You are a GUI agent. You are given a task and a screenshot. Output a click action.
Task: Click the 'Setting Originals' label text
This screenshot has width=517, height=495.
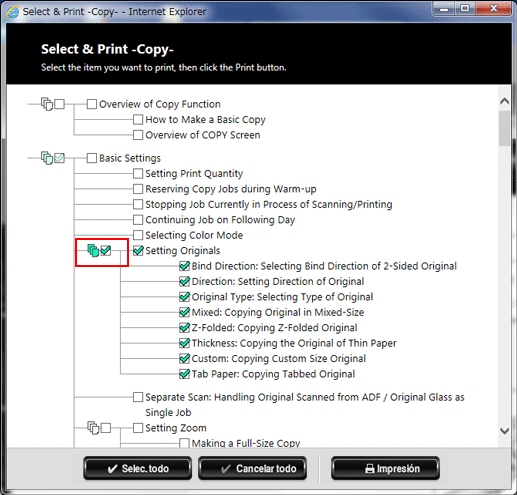[x=183, y=251]
